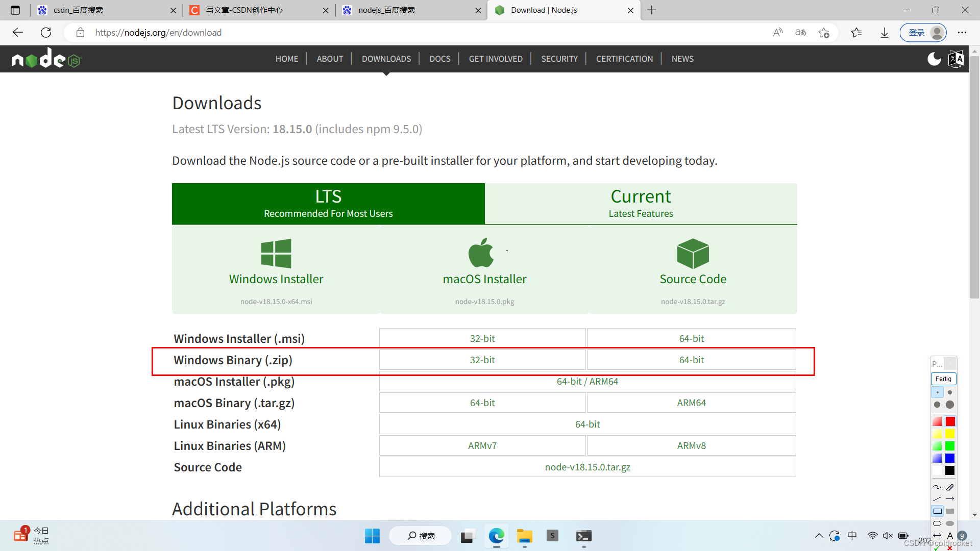Open browser downloads with the toolbar arrow
Image resolution: width=980 pixels, height=551 pixels.
[x=884, y=33]
